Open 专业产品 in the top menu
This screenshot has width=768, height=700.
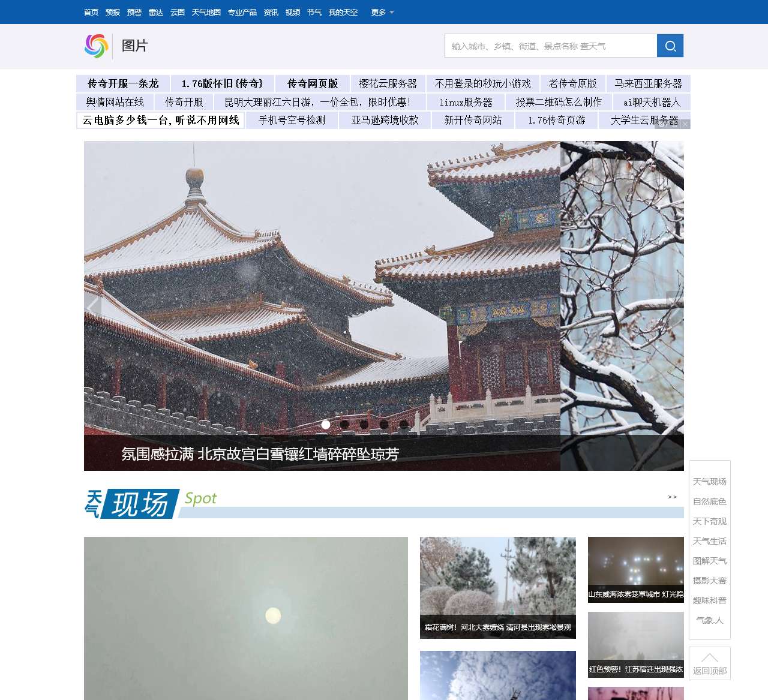242,12
